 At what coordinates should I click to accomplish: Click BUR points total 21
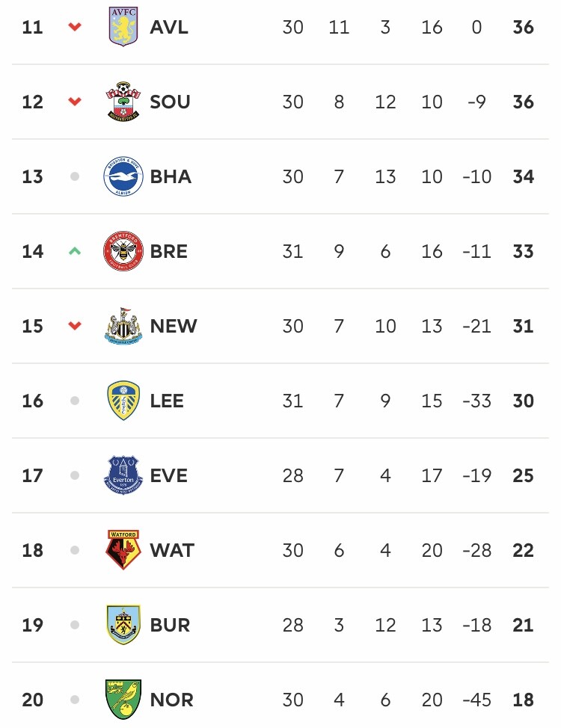click(524, 625)
